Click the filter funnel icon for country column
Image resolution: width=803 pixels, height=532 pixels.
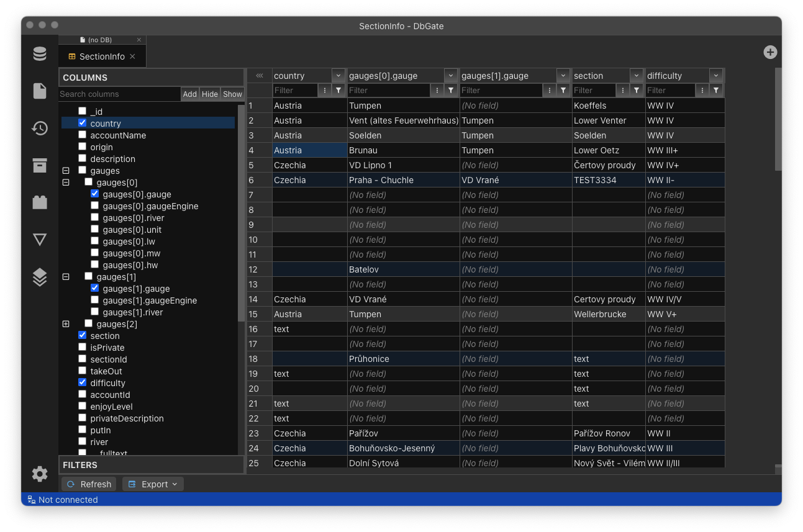(338, 91)
